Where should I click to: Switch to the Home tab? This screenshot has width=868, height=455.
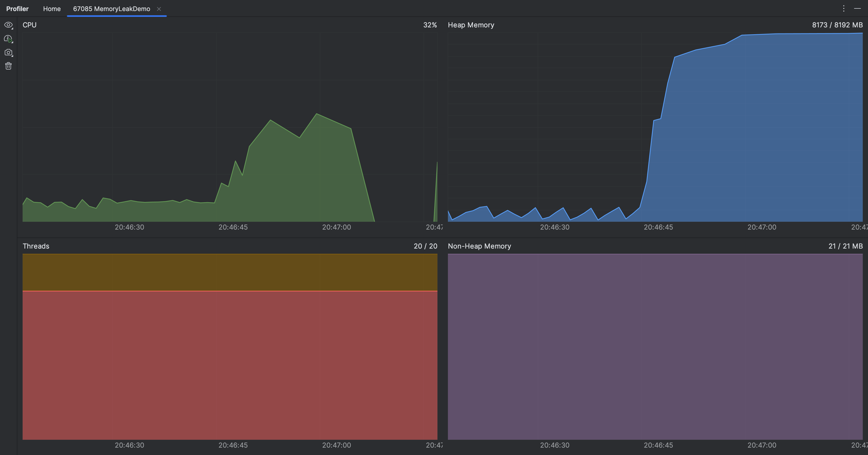(x=52, y=8)
